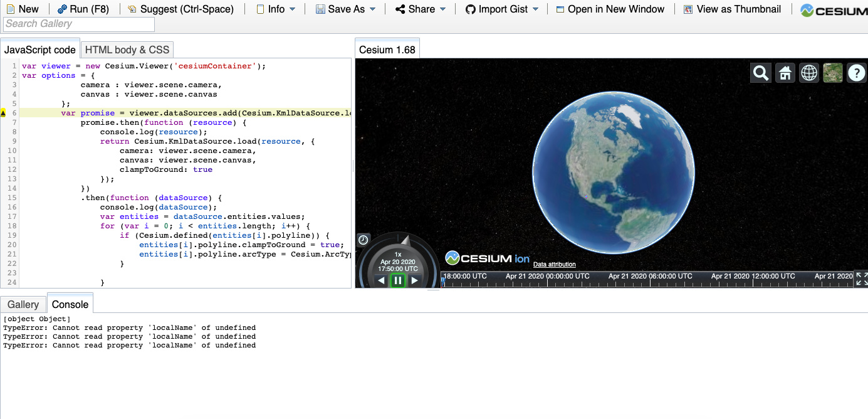The width and height of the screenshot is (868, 419).
Task: Click the speed shuttle ring pointer
Action: tap(405, 240)
